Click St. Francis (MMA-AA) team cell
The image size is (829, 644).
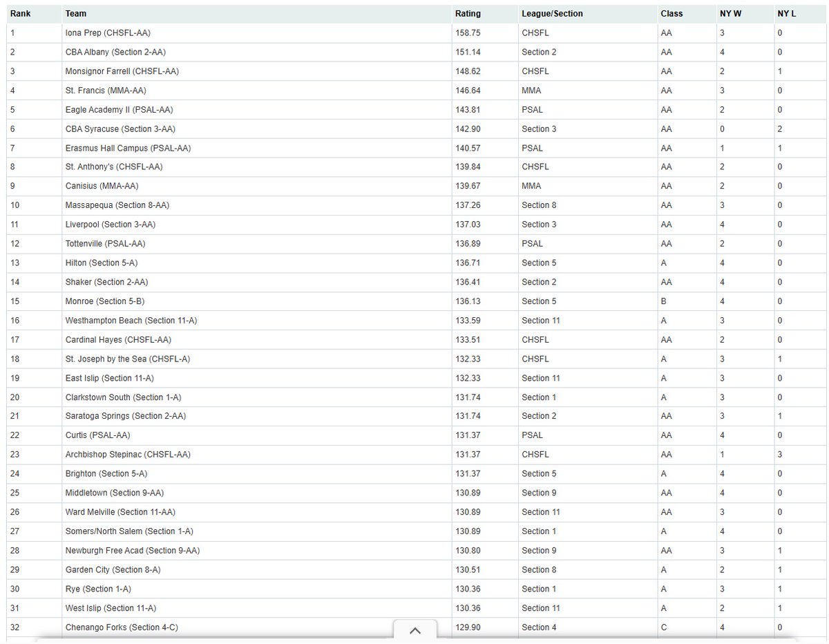[256, 91]
